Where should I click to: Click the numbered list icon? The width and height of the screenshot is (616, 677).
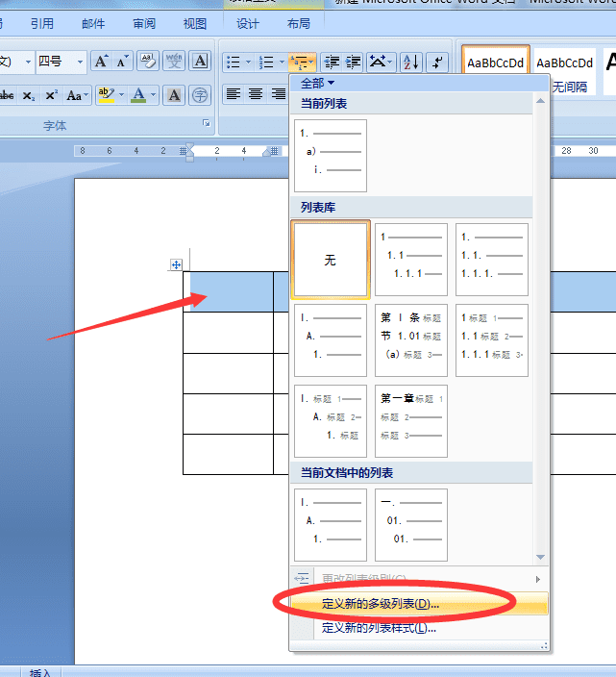point(266,63)
